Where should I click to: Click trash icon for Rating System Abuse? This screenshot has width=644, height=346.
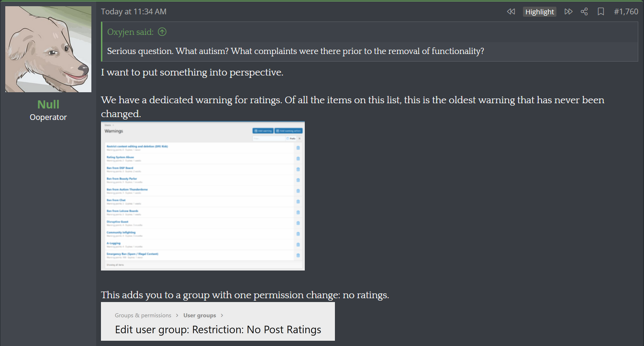coord(298,159)
